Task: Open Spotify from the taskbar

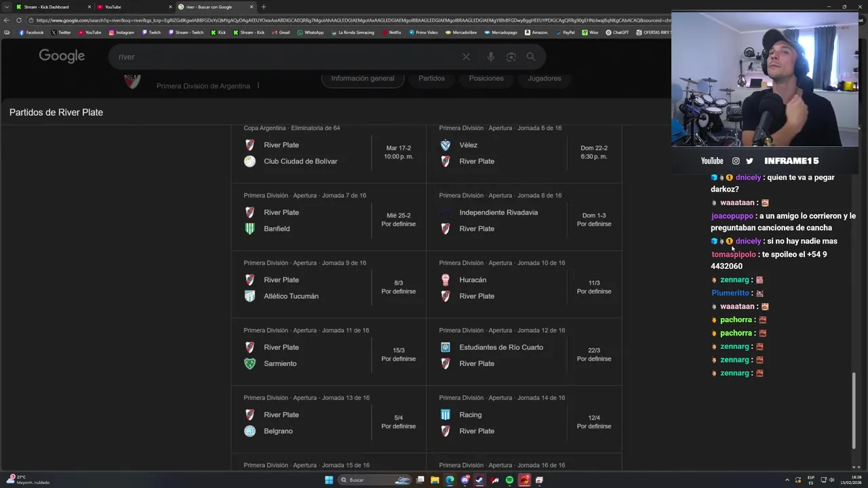Action: pyautogui.click(x=509, y=480)
